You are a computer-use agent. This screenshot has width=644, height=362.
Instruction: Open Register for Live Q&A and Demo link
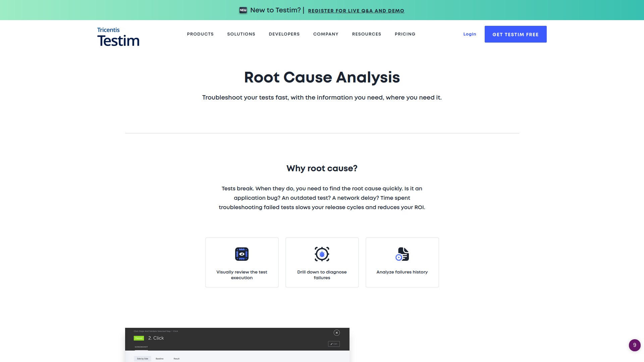point(356,11)
